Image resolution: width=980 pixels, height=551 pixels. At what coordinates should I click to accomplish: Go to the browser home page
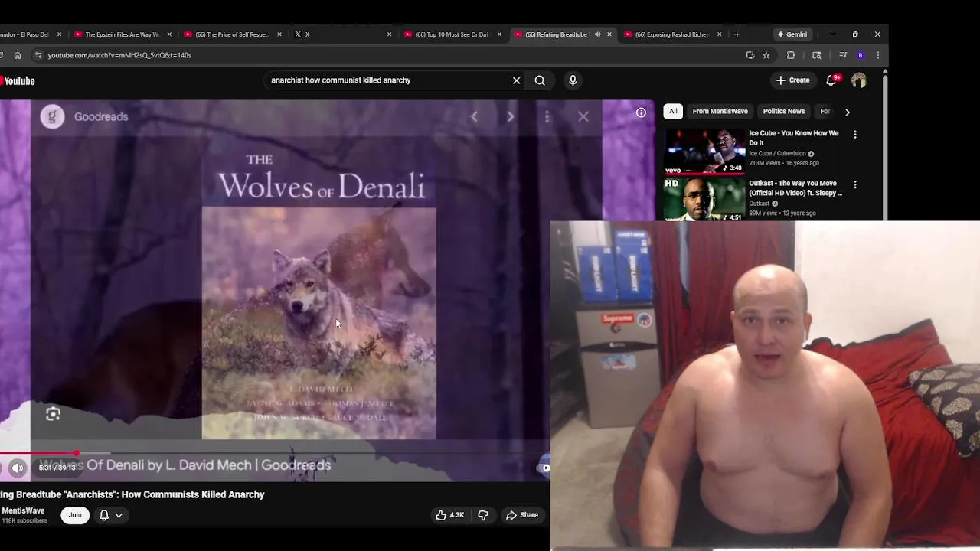pos(17,55)
